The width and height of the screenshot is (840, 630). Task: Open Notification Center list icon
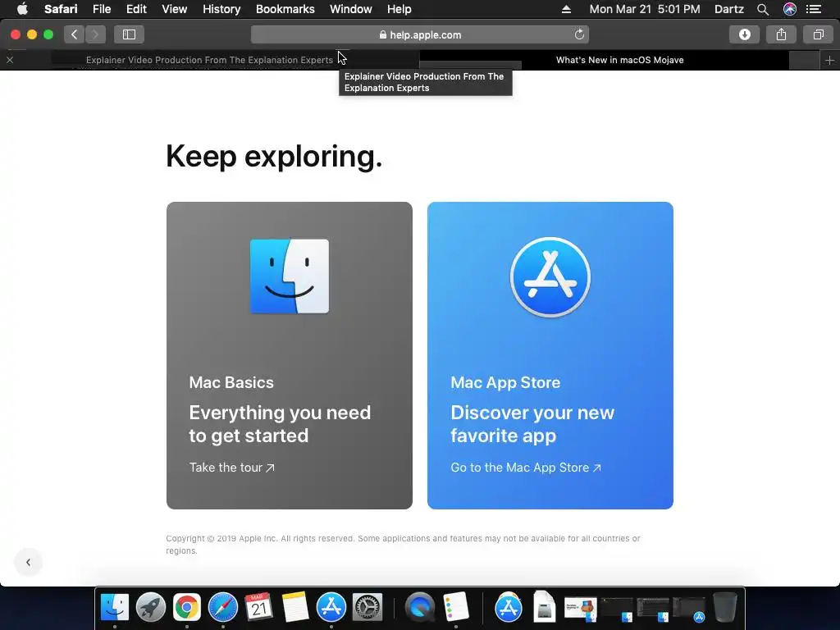[814, 9]
